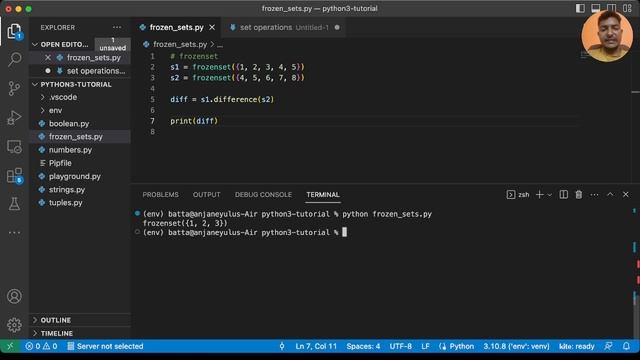Open the Accounts menu
This screenshot has height=360, width=640.
14,296
